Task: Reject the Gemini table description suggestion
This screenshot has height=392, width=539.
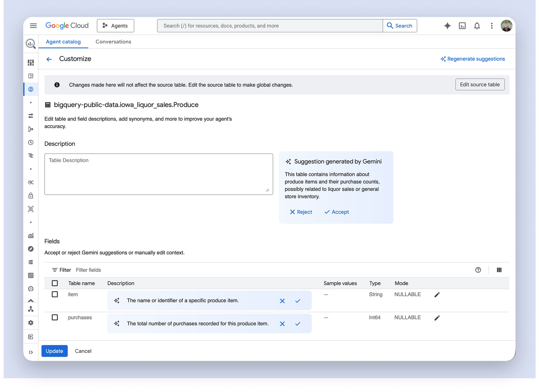Action: [301, 212]
